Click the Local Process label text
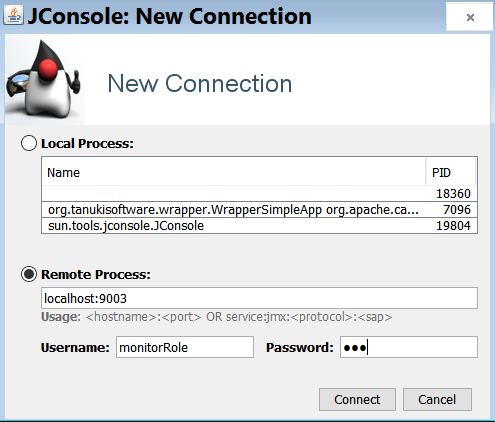The image size is (495, 422). 87,144
